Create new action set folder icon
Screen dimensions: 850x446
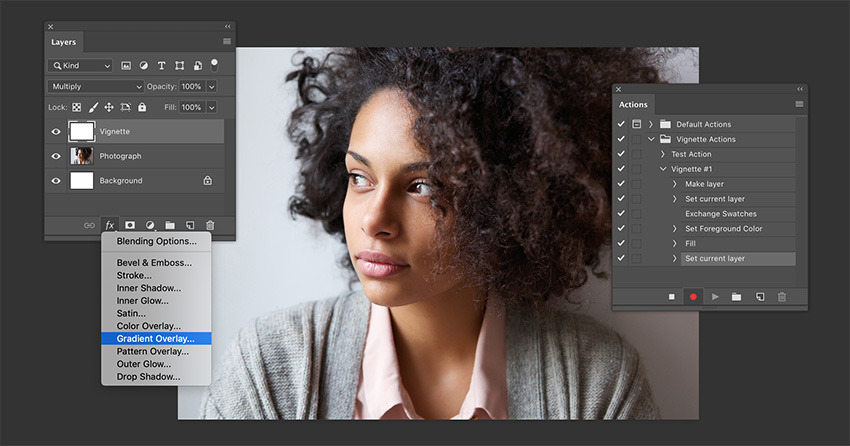pos(736,297)
